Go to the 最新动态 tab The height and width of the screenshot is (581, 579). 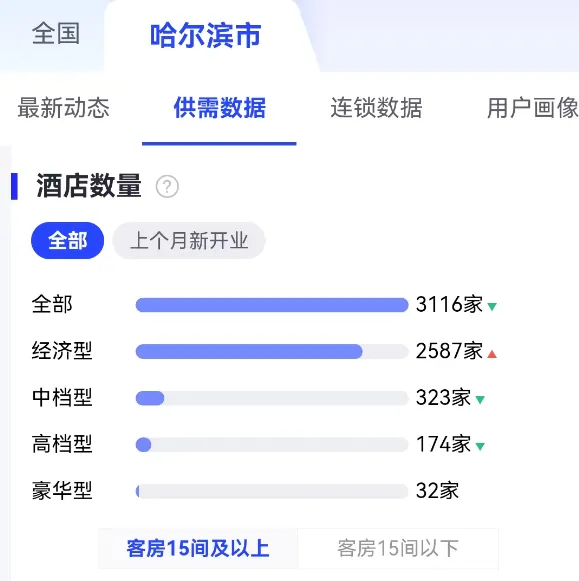pos(64,108)
